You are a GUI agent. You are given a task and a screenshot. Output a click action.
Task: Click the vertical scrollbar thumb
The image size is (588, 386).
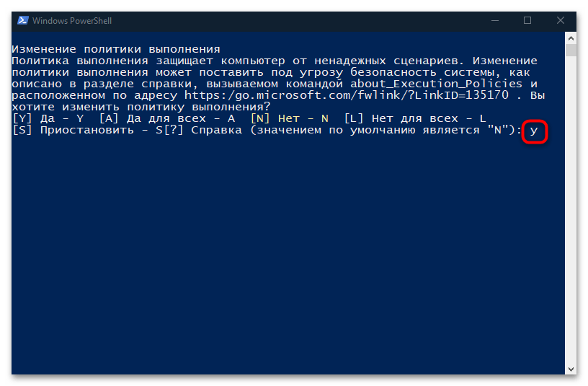coord(571,50)
